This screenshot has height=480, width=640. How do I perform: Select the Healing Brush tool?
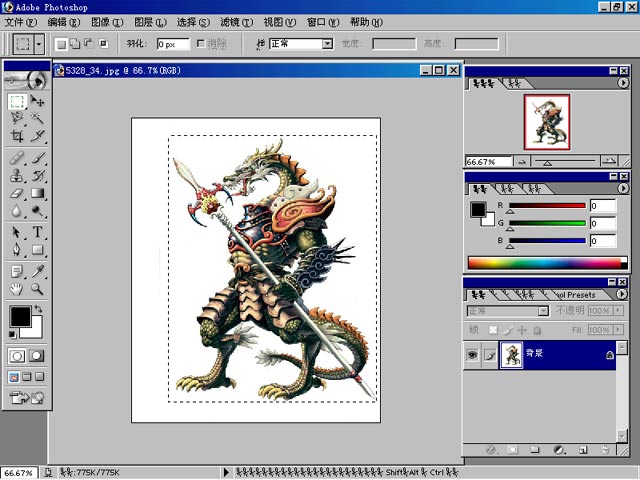17,158
